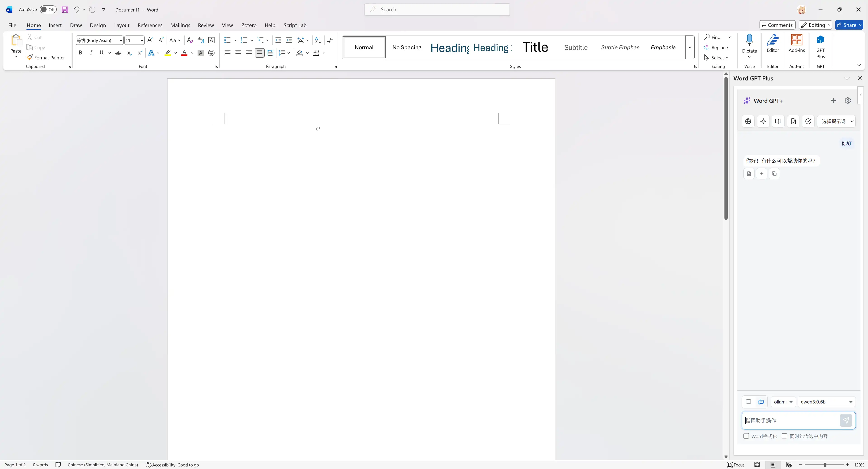The height and width of the screenshot is (469, 868).
Task: Click the zoom slider in status bar
Action: (824, 465)
